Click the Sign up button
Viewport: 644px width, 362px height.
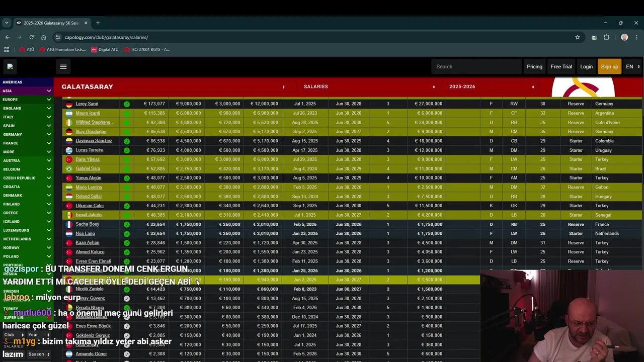coord(609,66)
